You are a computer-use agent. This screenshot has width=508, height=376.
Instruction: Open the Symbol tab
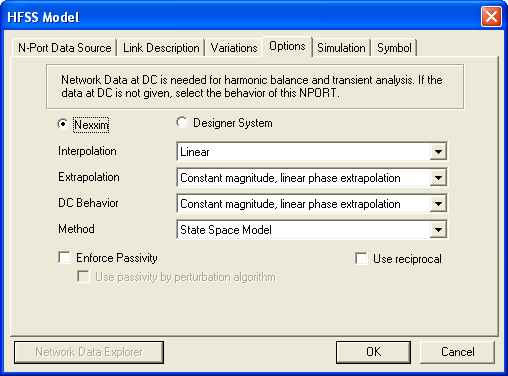394,48
